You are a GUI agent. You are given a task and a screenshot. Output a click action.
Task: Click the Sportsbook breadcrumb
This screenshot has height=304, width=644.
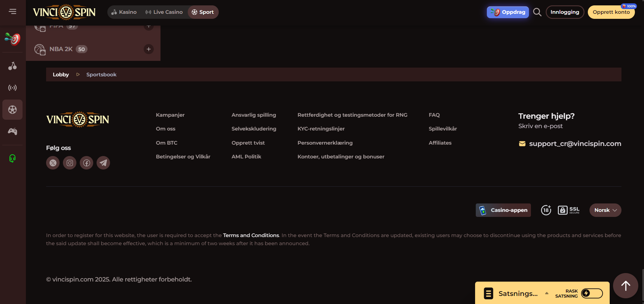[101, 75]
